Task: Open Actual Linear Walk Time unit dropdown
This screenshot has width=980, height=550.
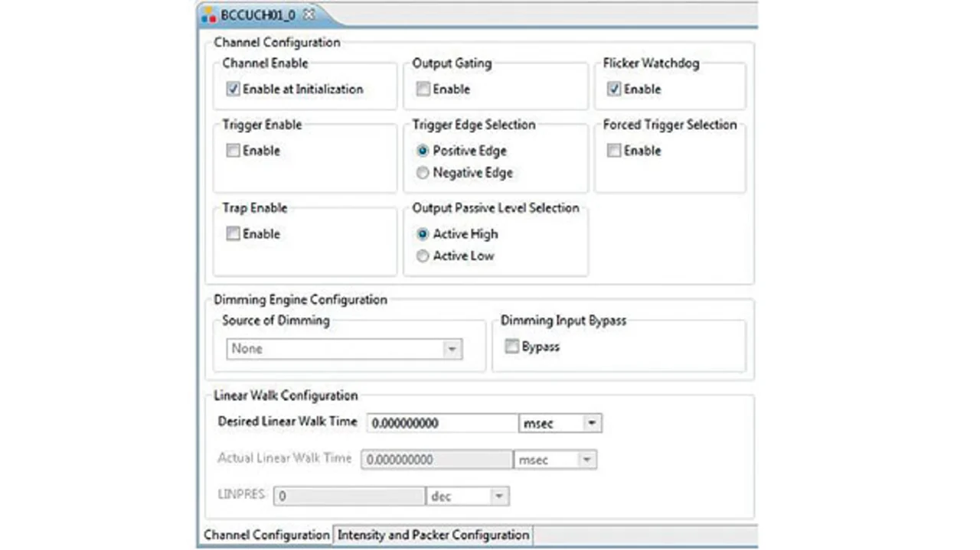Action: pos(586,460)
